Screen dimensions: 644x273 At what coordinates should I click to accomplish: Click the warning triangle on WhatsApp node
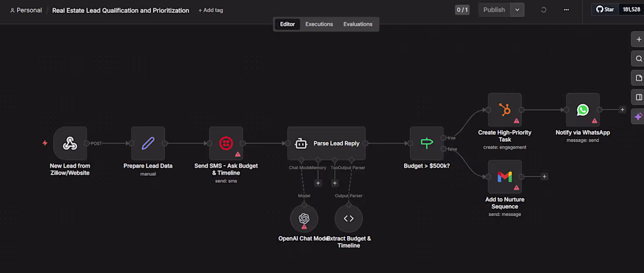point(594,121)
